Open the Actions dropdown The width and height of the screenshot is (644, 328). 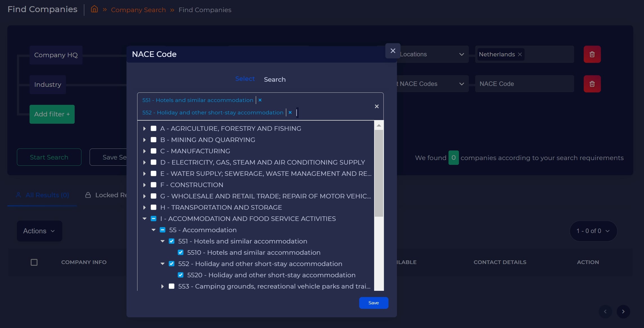(x=39, y=231)
